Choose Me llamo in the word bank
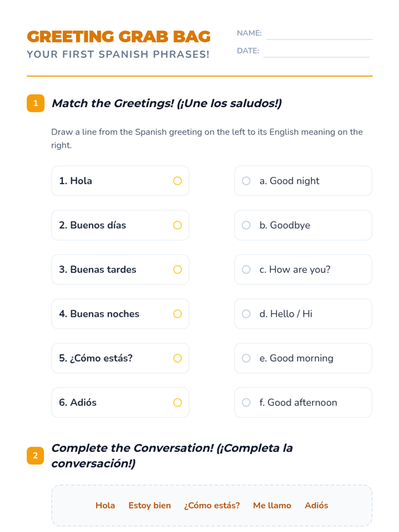 click(x=272, y=505)
